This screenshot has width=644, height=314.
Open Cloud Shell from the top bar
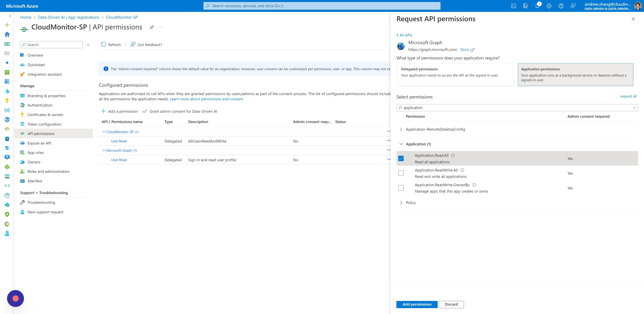tap(513, 6)
